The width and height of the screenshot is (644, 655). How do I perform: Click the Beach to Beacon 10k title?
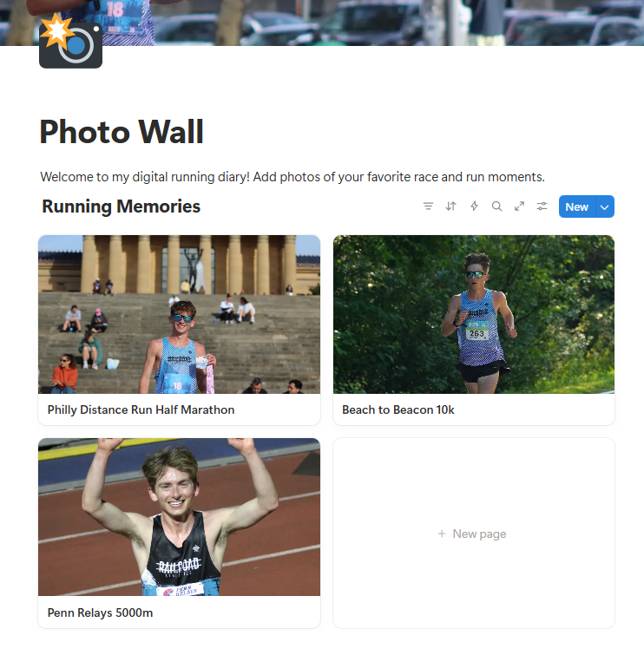(398, 409)
